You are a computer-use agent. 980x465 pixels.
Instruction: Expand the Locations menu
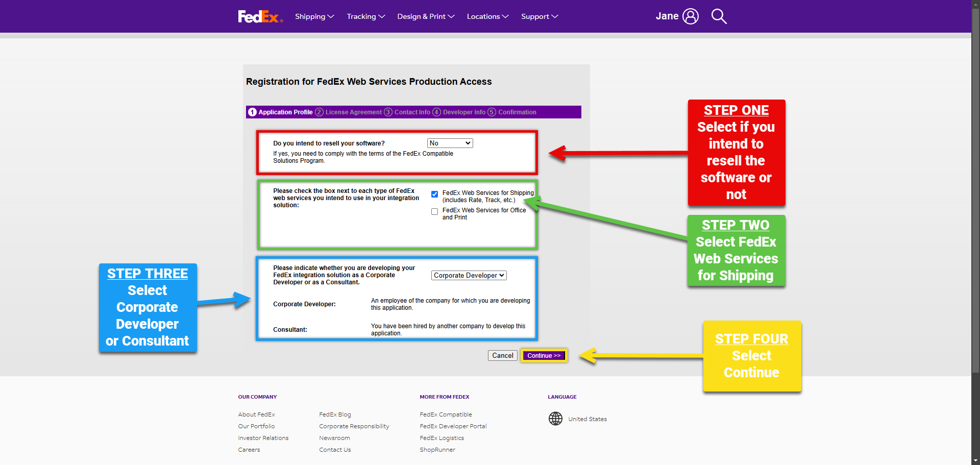[x=487, y=16]
